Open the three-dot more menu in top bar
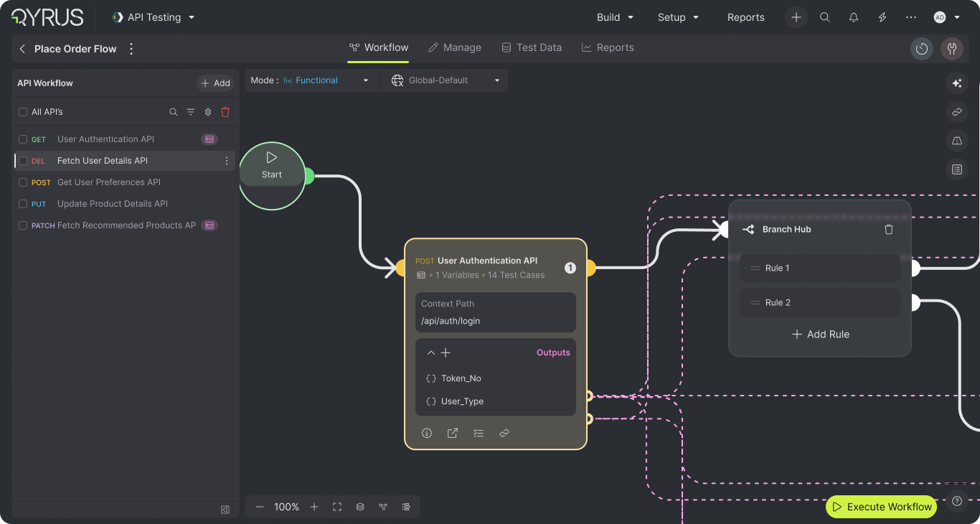 click(x=911, y=17)
